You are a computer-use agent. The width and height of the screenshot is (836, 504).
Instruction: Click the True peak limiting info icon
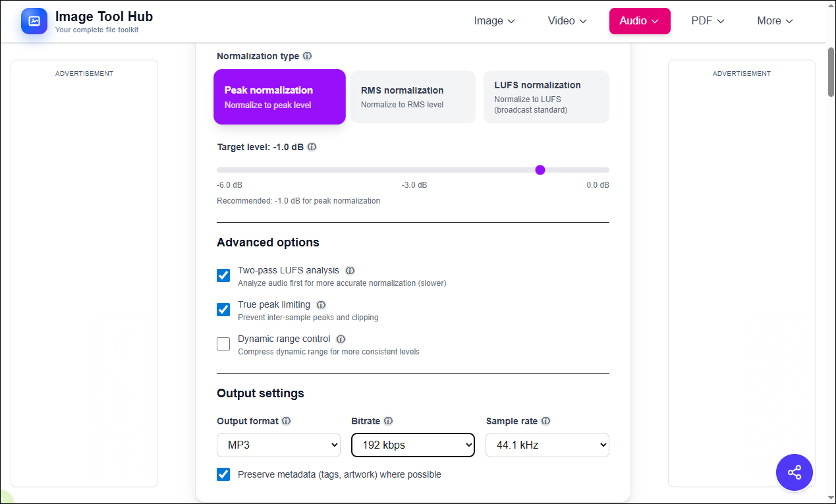321,304
